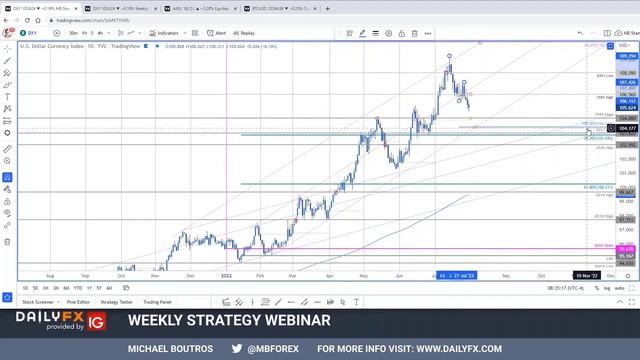Select the crosshair cursor tool
640x360 pixels.
pyautogui.click(x=7, y=49)
